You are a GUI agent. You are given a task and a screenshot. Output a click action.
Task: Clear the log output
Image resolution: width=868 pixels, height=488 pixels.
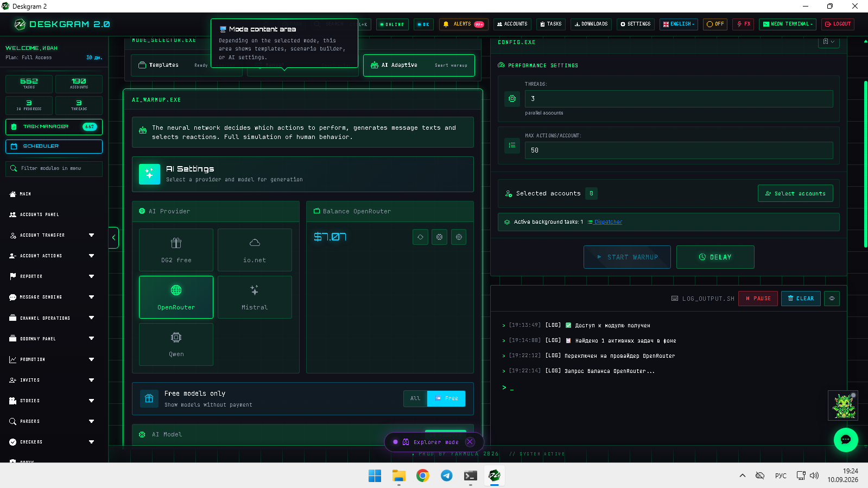coord(801,299)
